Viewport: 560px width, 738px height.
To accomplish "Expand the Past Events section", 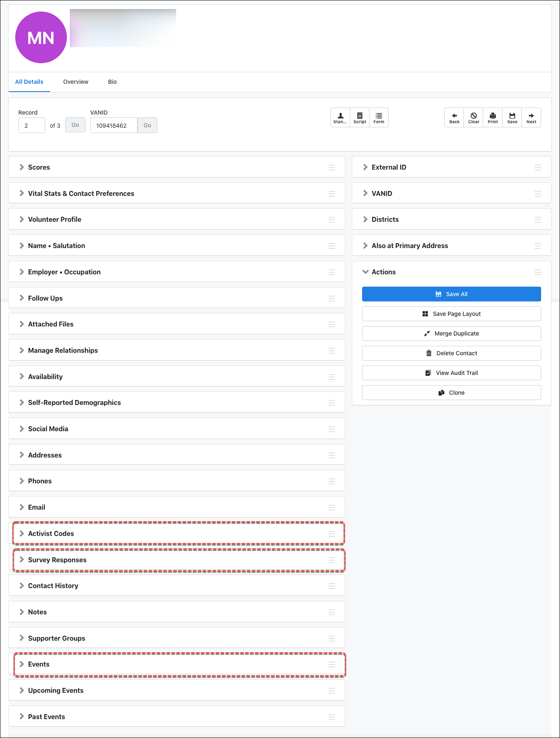I will [22, 717].
